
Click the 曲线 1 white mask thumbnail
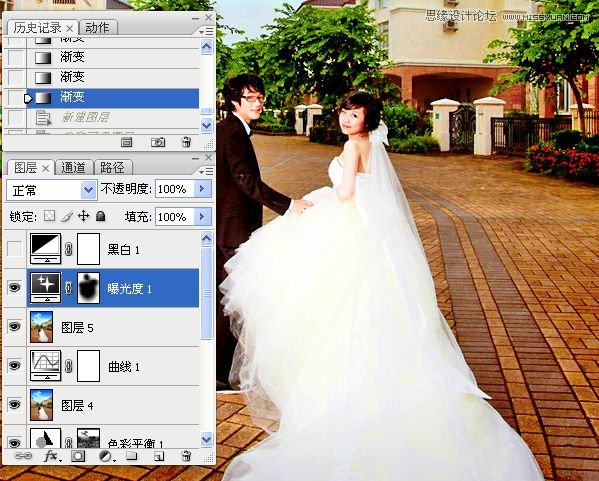[x=88, y=366]
